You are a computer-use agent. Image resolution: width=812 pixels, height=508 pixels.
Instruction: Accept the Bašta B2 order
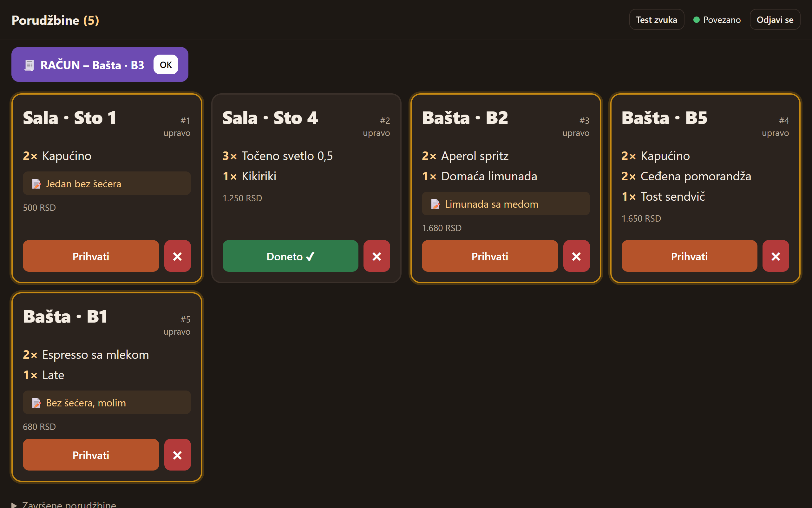coord(490,256)
